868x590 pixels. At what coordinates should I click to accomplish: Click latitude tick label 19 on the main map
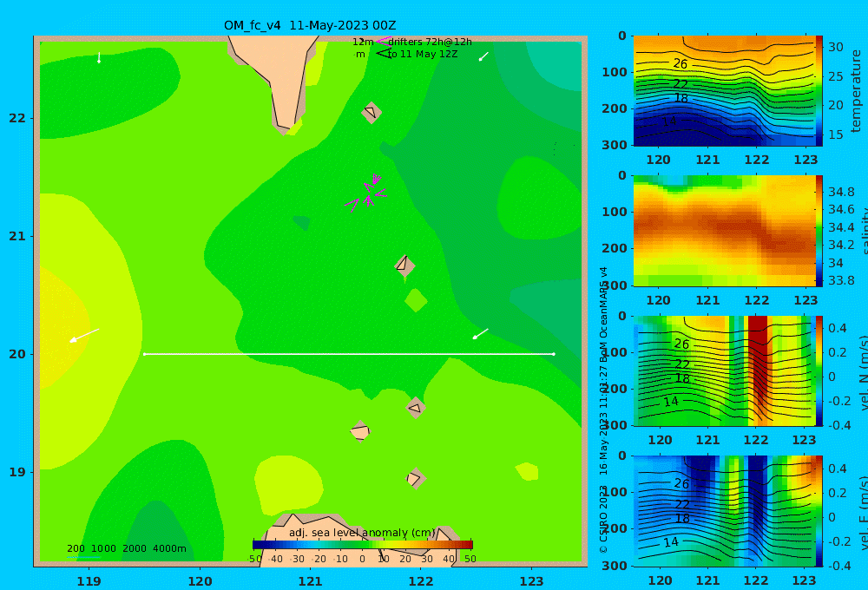(x=17, y=472)
